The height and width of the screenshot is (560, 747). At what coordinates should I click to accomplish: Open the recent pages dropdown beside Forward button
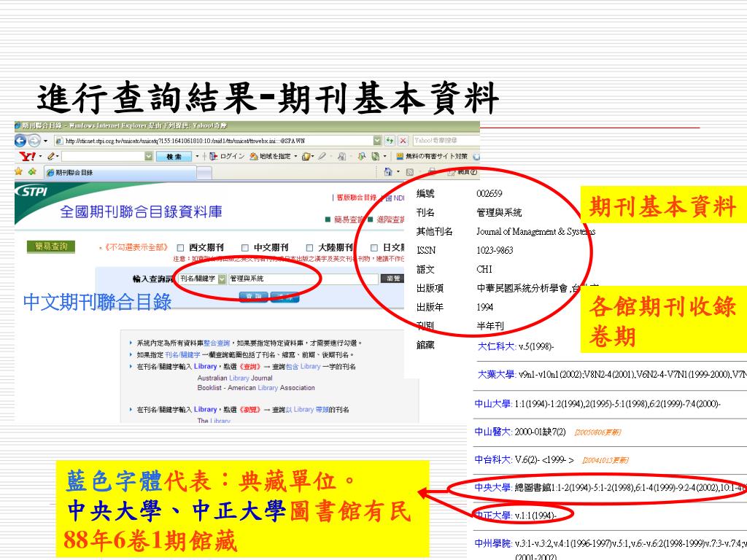pos(46,141)
